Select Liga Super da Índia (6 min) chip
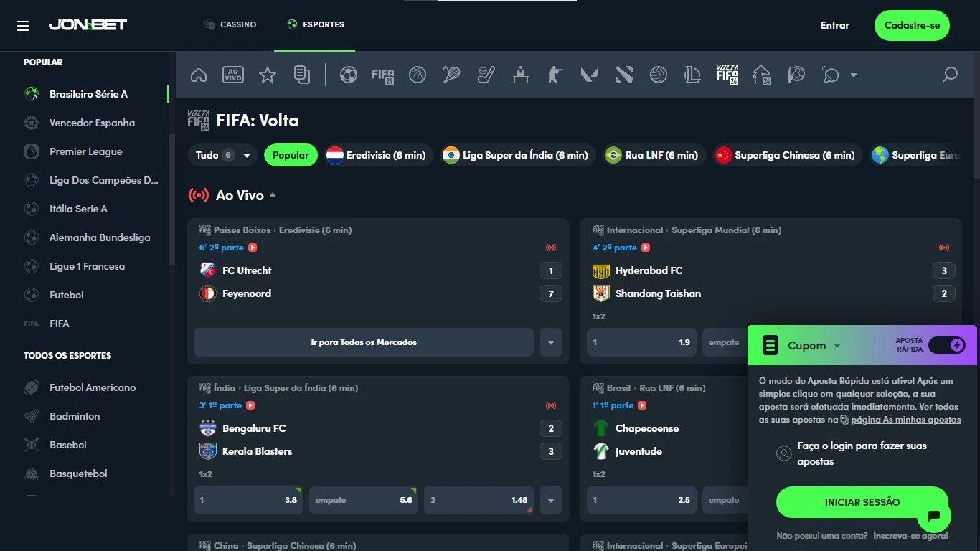 [x=518, y=155]
